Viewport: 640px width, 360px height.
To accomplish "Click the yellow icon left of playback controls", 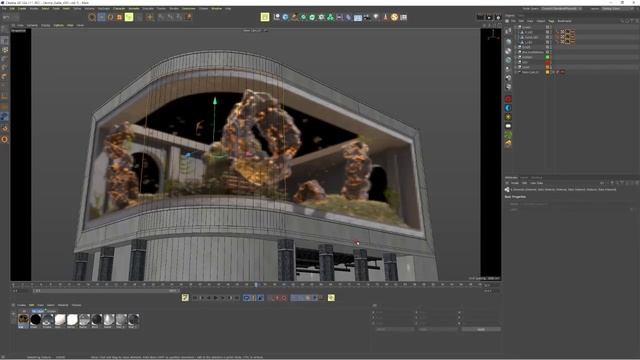I will [185, 298].
